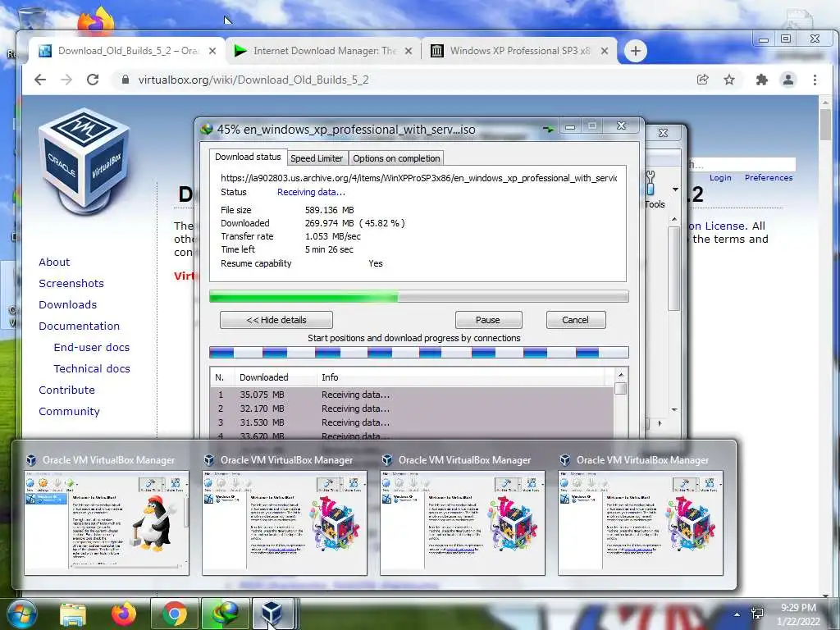This screenshot has height=630, width=840.
Task: Close the Windows XP Professional SP3 tab
Action: tap(605, 51)
